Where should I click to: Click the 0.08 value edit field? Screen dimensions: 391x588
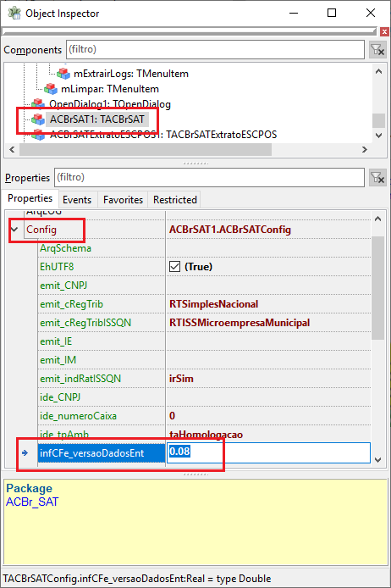tap(268, 452)
